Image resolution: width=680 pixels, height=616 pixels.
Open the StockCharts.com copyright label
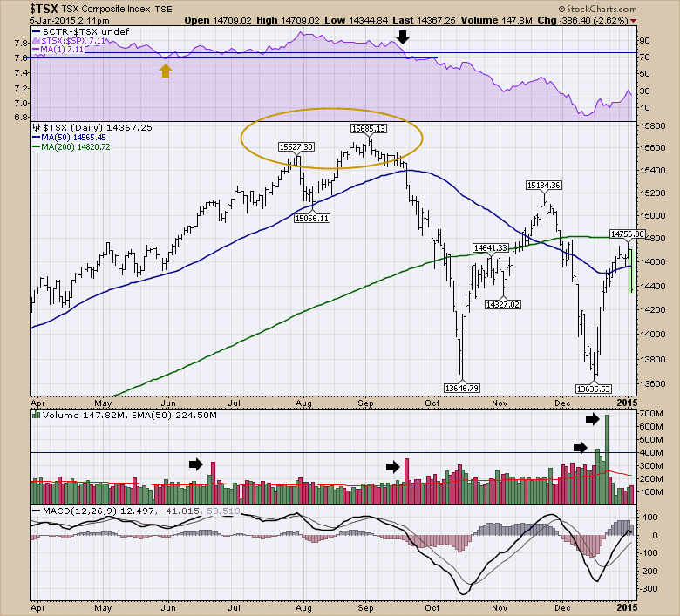[x=597, y=9]
